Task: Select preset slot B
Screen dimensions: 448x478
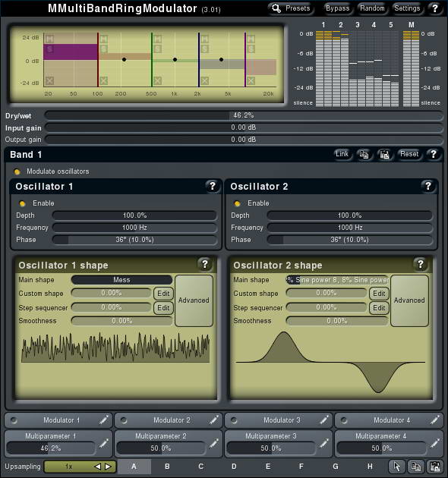Action: coord(167,467)
